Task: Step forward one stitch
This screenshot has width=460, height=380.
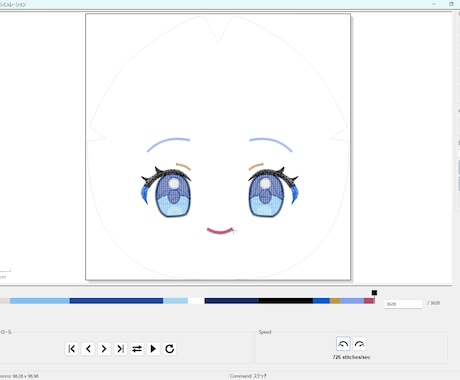Action: point(104,349)
